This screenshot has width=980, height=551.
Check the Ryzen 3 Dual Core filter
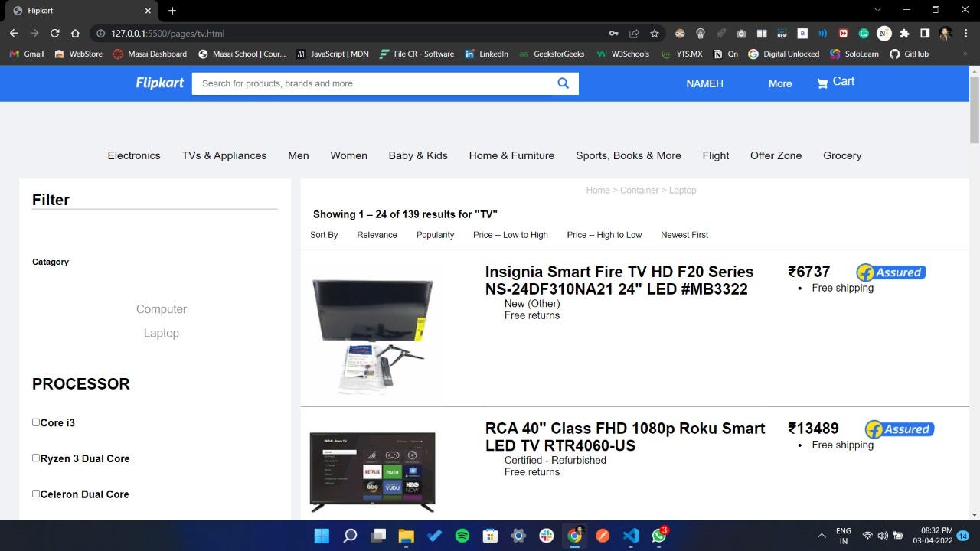click(x=36, y=458)
